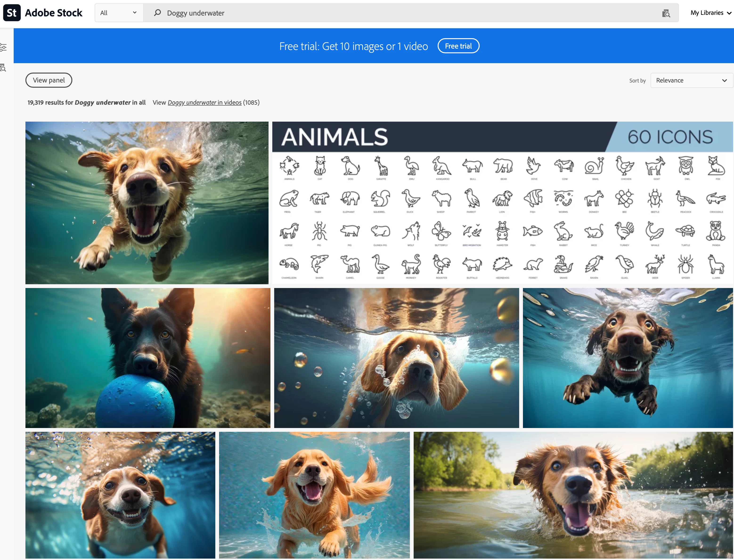Click the Free trial button
Viewport: 734px width, 560px height.
pos(458,46)
